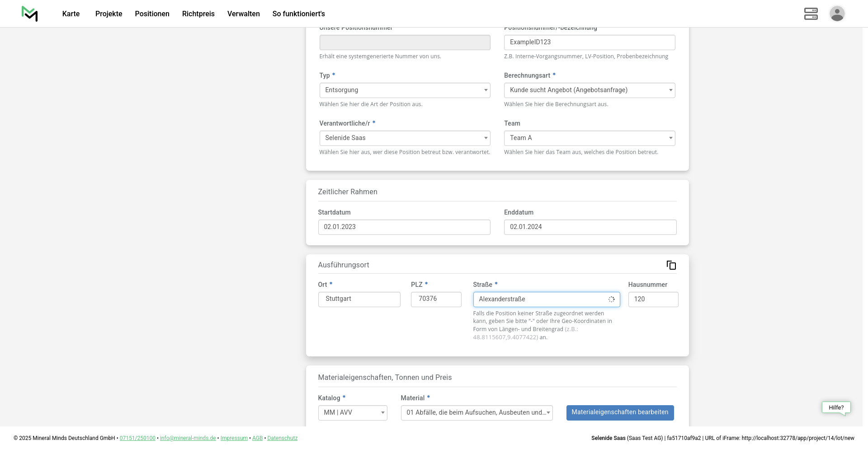Select the Hausnummer input field
Image resolution: width=868 pixels, height=449 pixels.
653,299
